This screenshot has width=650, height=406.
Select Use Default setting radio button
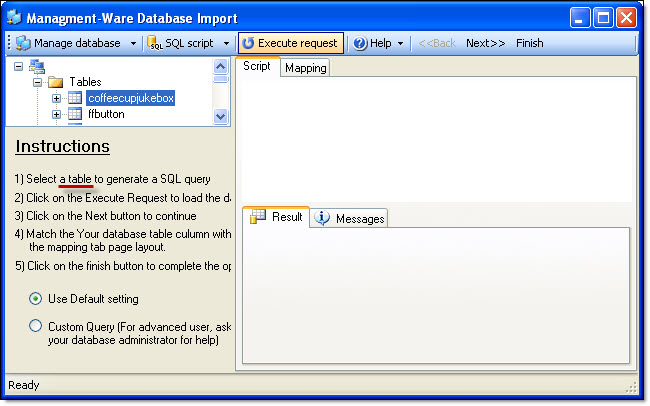point(36,299)
